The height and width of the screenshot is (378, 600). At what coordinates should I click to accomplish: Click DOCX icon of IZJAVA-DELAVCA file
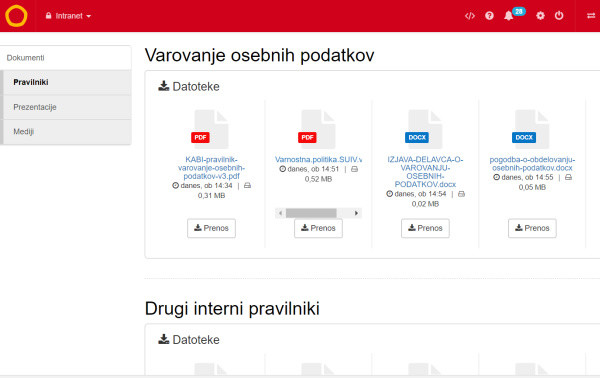[x=425, y=129]
